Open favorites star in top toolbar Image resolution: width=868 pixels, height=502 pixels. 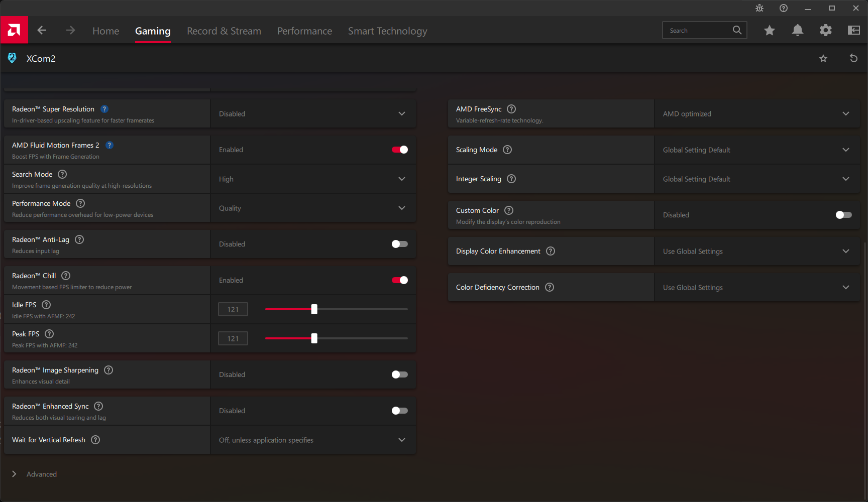click(x=769, y=31)
